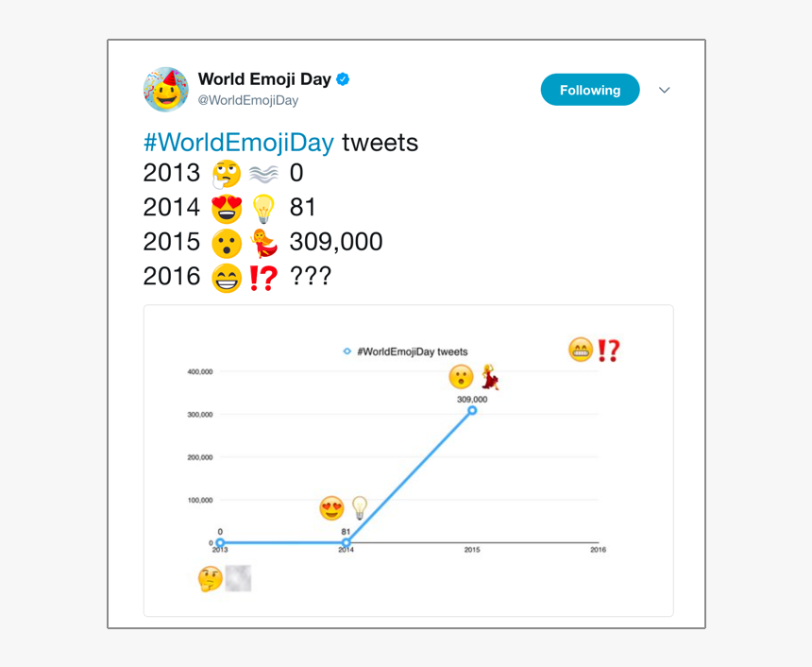This screenshot has width=812, height=667.
Task: Click the red exclamation question mark emoji in the 2016 line
Action: pyautogui.click(x=263, y=278)
